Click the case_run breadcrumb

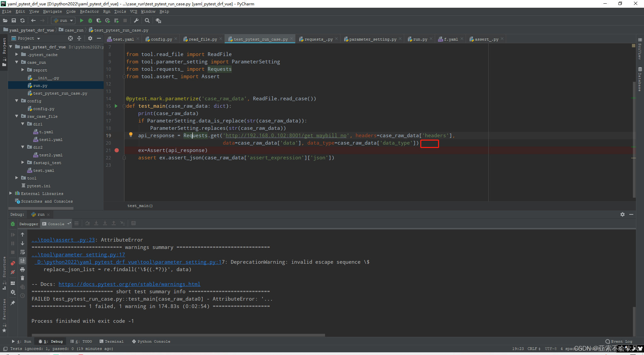pos(71,30)
